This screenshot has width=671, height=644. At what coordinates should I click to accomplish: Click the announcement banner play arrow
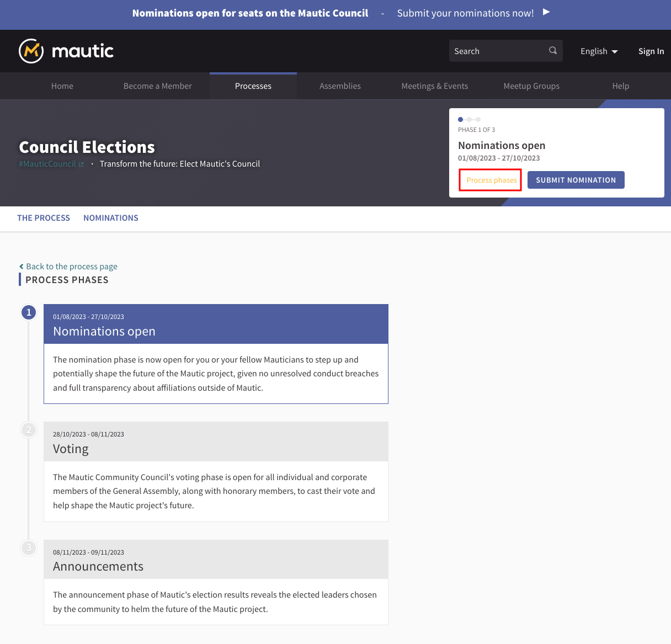546,12
